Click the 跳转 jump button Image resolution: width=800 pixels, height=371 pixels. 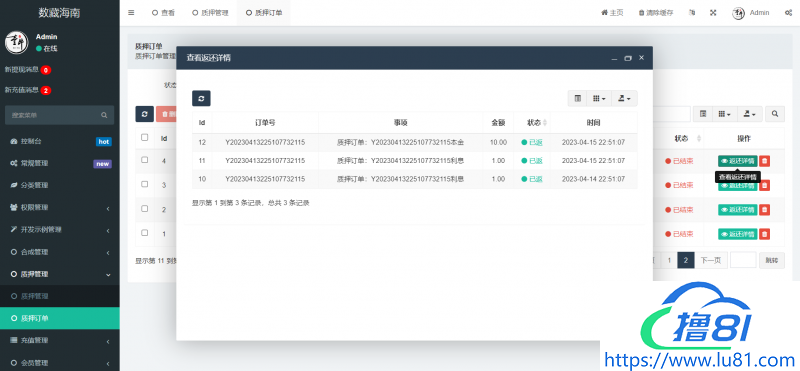pos(772,260)
